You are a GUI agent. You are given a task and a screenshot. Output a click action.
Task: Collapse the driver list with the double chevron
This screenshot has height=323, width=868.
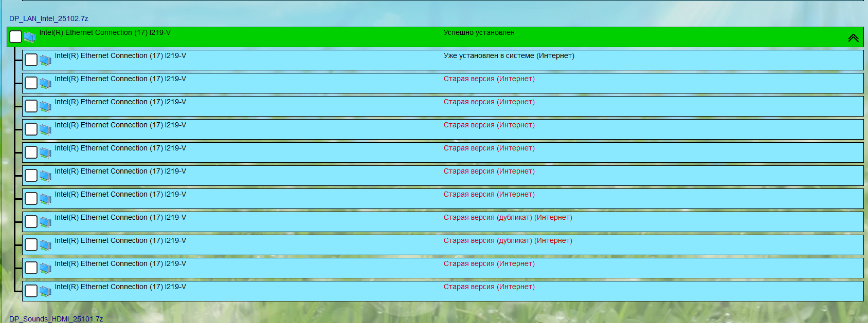[x=853, y=37]
